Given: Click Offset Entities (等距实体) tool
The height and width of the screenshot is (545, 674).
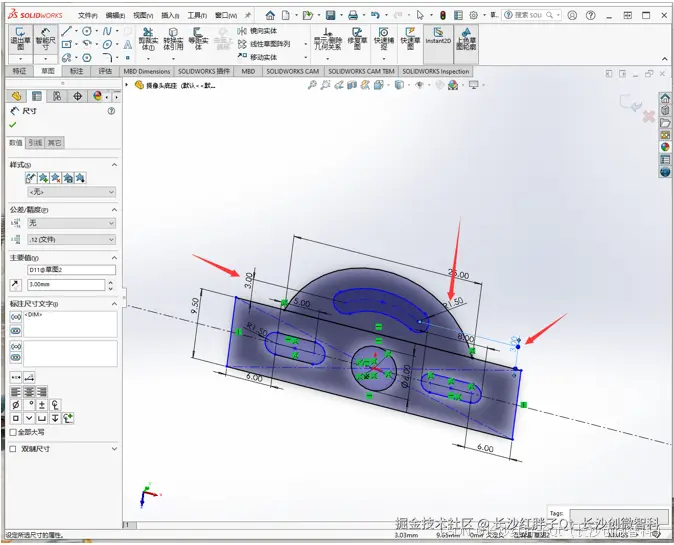Looking at the screenshot, I should click(x=198, y=39).
